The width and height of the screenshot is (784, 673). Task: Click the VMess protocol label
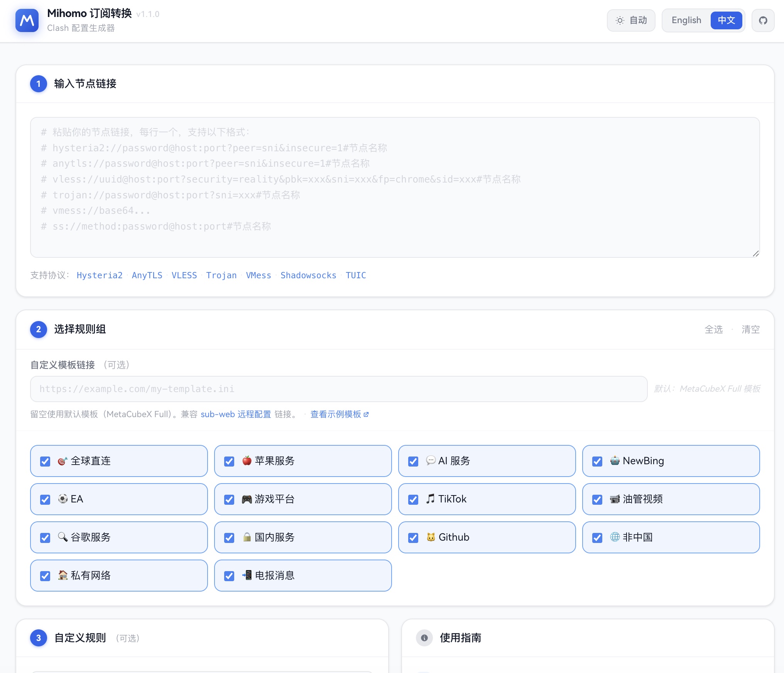tap(259, 275)
